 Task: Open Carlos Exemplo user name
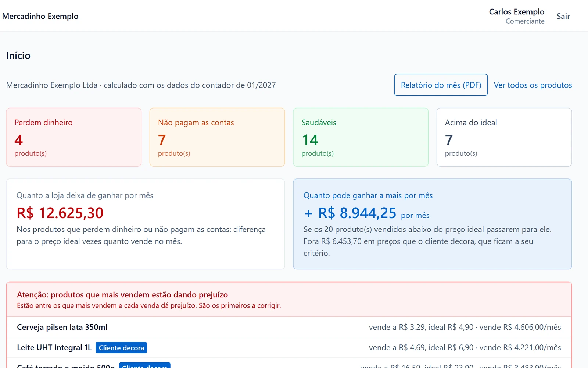516,12
